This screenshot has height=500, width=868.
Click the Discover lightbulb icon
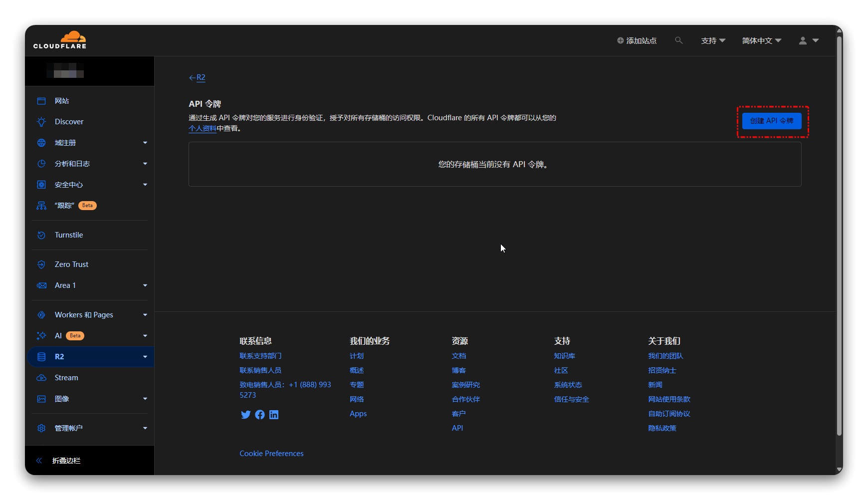pyautogui.click(x=41, y=122)
